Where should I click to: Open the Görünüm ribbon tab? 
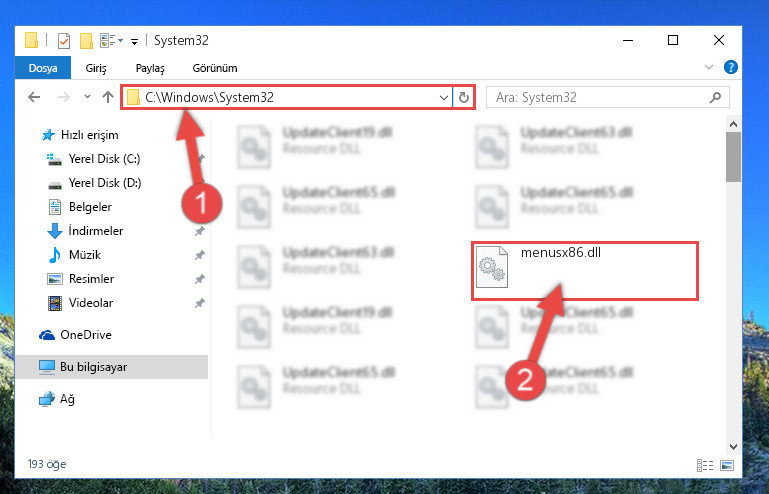pos(215,68)
